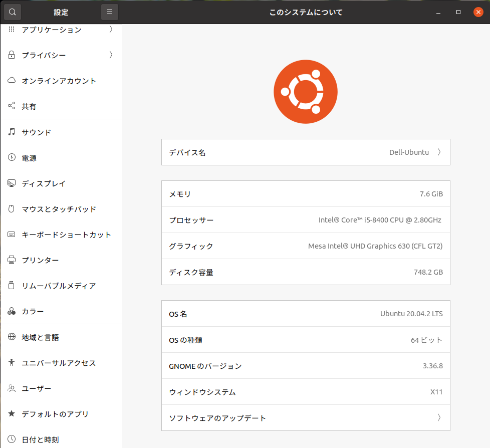Click the デバイス名 label
Image resolution: width=490 pixels, height=448 pixels.
187,152
